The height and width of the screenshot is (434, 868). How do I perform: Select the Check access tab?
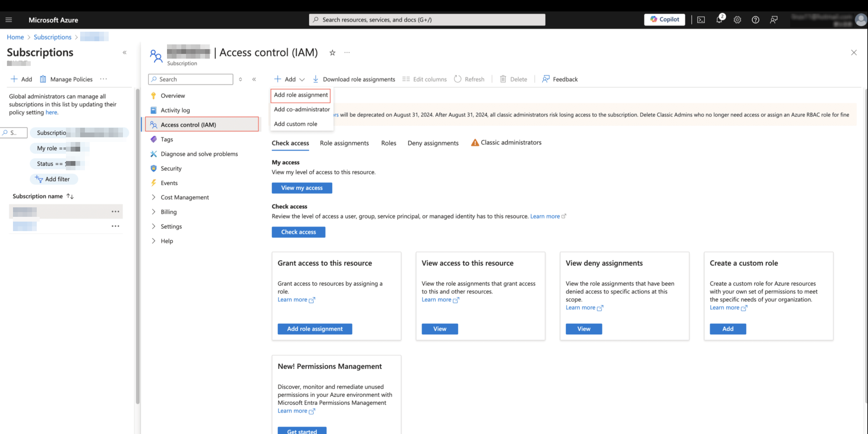click(290, 143)
